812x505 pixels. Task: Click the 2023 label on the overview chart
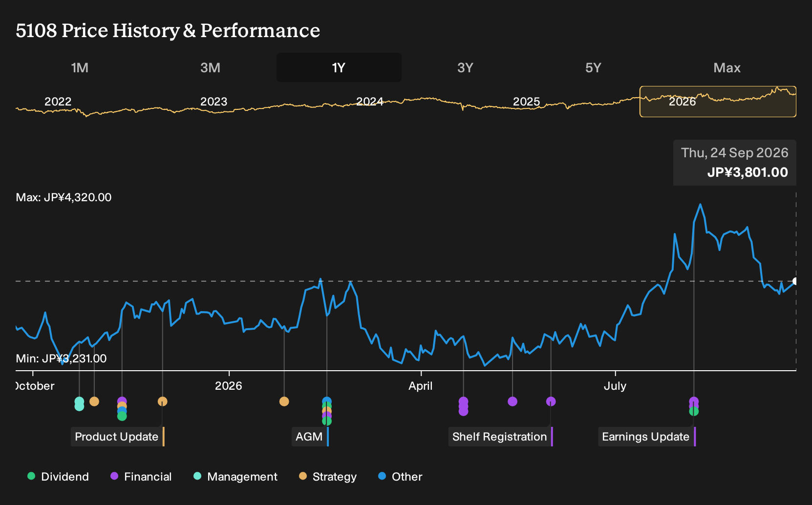214,102
